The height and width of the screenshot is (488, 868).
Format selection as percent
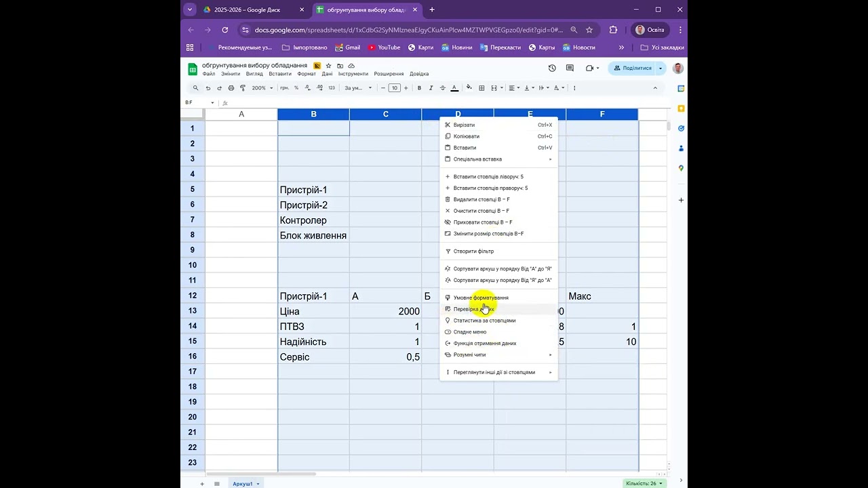point(296,88)
